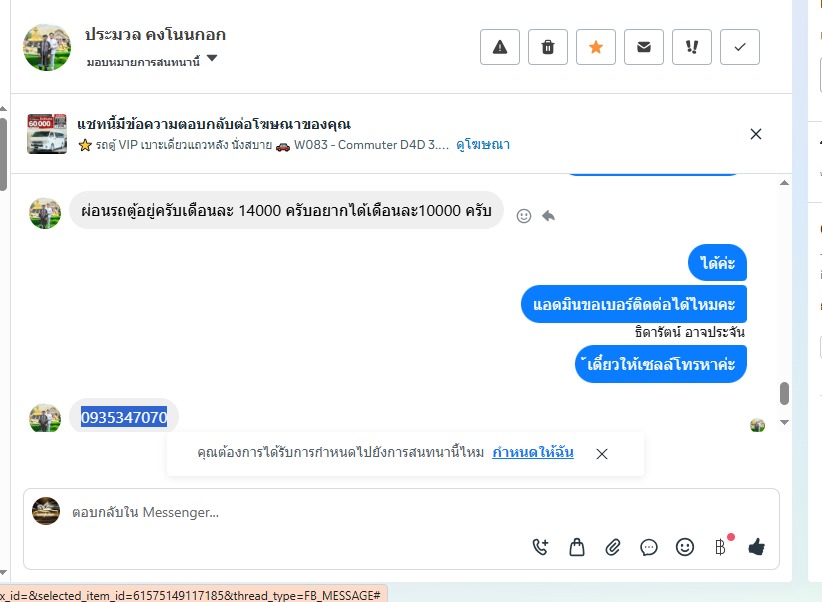Start a call with phone plus icon
Image resolution: width=822 pixels, height=602 pixels.
coord(540,547)
